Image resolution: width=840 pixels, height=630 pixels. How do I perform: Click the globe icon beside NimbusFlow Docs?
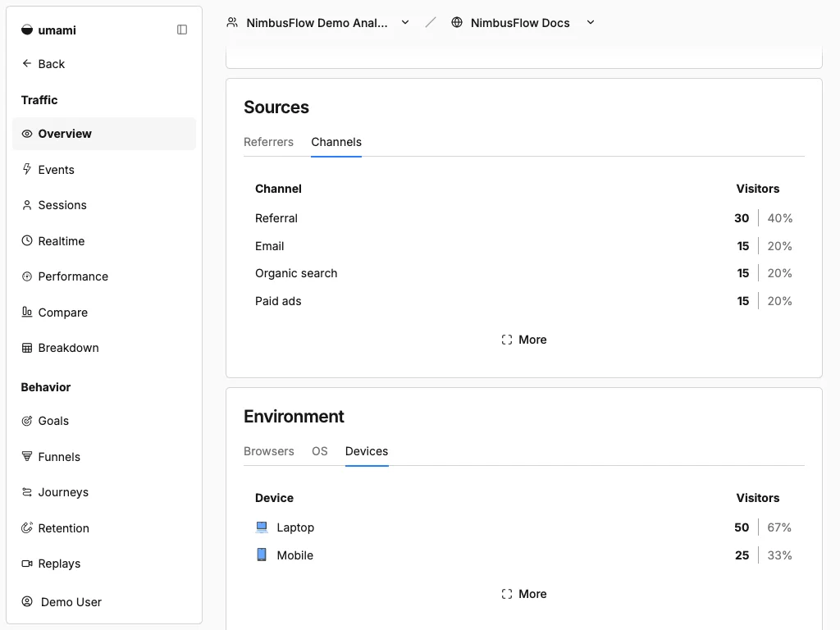tap(456, 22)
